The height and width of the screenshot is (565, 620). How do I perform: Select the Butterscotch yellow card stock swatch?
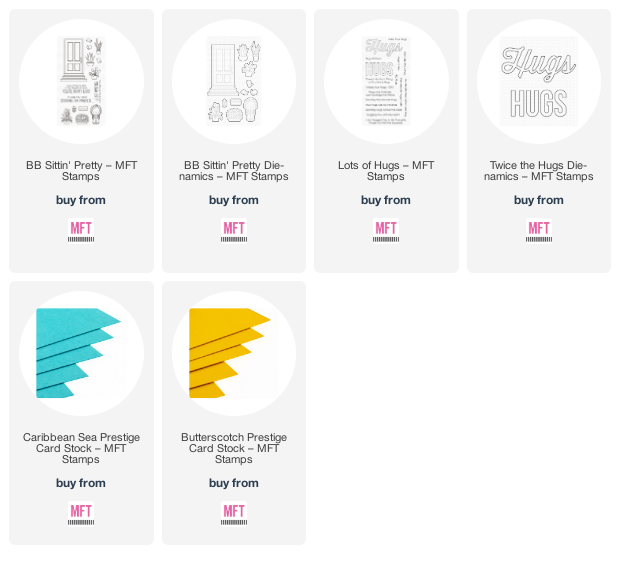click(x=234, y=353)
